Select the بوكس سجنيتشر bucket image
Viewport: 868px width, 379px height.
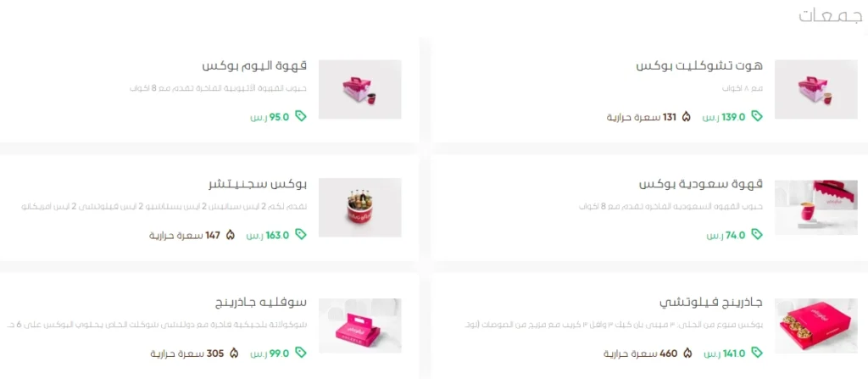pos(359,207)
